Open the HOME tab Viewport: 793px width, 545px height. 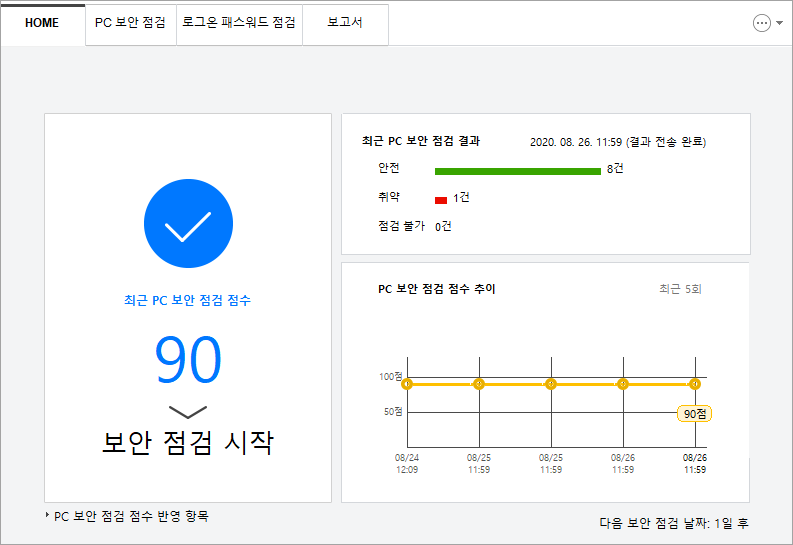click(42, 23)
